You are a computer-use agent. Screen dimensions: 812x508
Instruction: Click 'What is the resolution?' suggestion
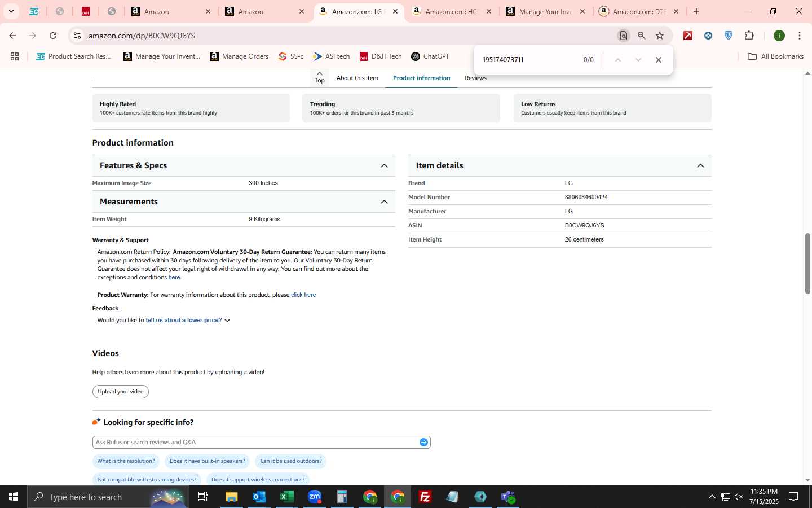click(x=126, y=461)
